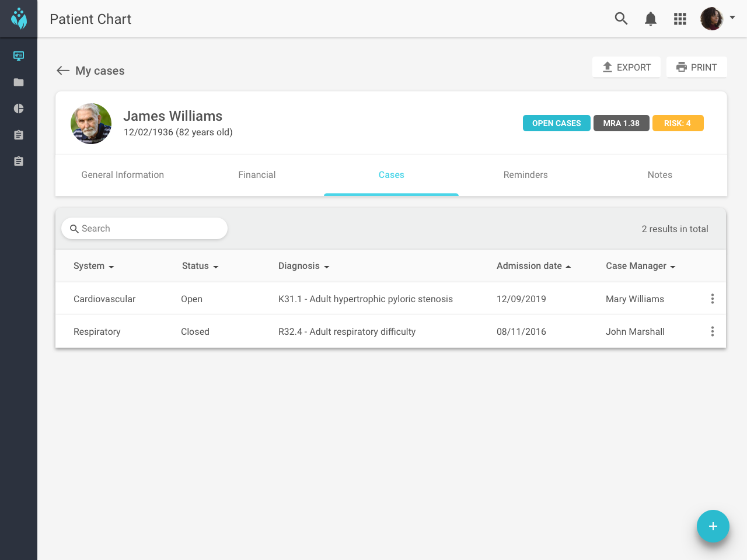This screenshot has height=560, width=747.
Task: Click the floating add case button
Action: pyautogui.click(x=713, y=526)
